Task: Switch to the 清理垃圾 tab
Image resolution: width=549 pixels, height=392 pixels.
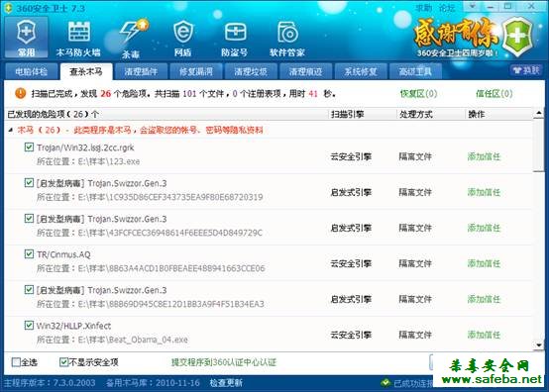Action: click(x=251, y=71)
